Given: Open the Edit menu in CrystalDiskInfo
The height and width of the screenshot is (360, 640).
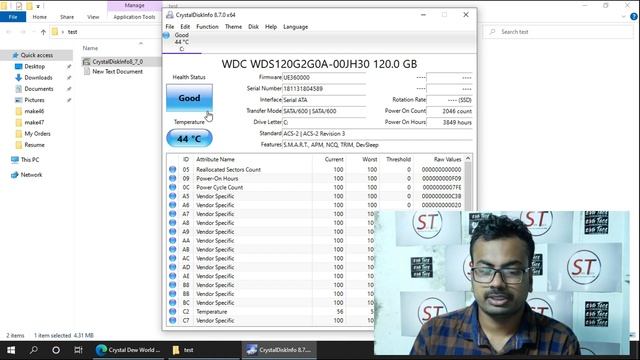Looking at the screenshot, I should pos(185,27).
